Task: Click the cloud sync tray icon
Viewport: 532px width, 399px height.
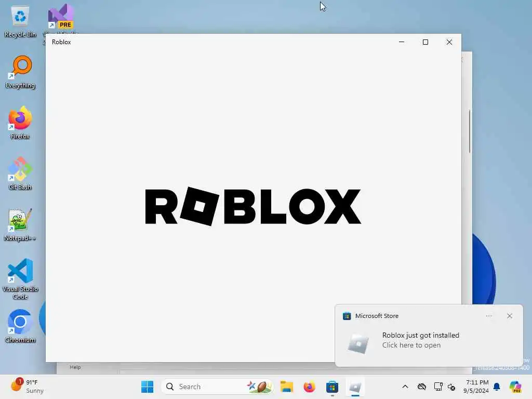Action: click(422, 387)
